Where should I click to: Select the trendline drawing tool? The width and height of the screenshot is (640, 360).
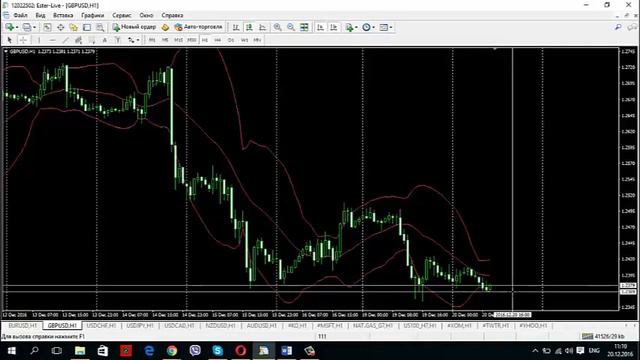pos(65,40)
